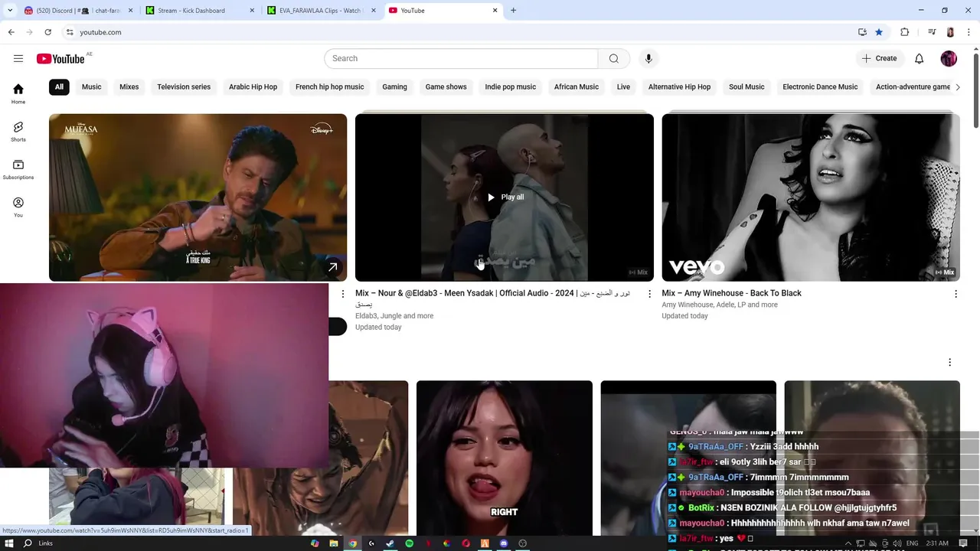Click the ENG language indicator in the tray
980x551 pixels.
912,543
